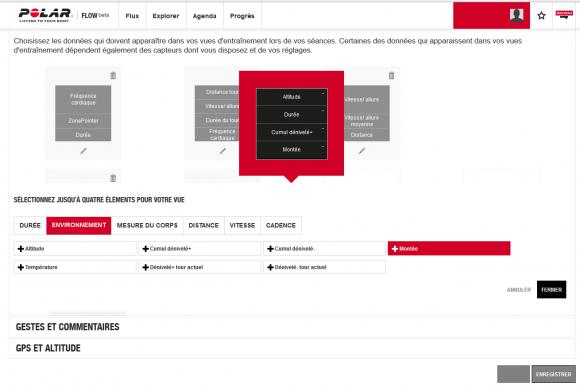580x386 pixels.
Task: Open the Agenda menu item
Action: (205, 16)
